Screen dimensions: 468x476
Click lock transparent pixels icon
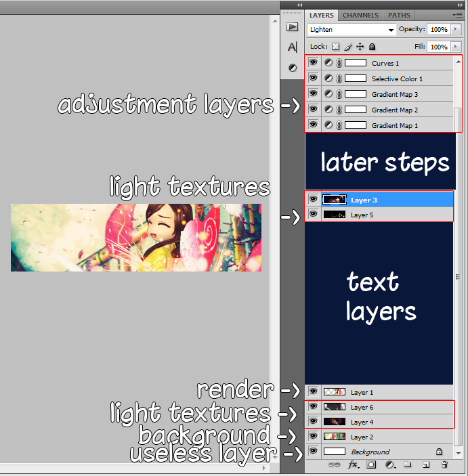tap(335, 47)
